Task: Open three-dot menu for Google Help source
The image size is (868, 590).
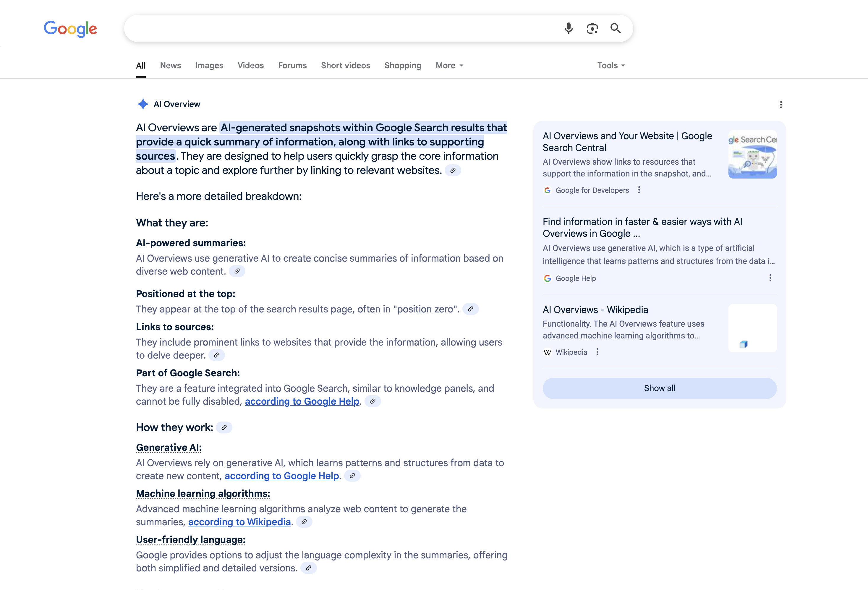Action: point(770,278)
